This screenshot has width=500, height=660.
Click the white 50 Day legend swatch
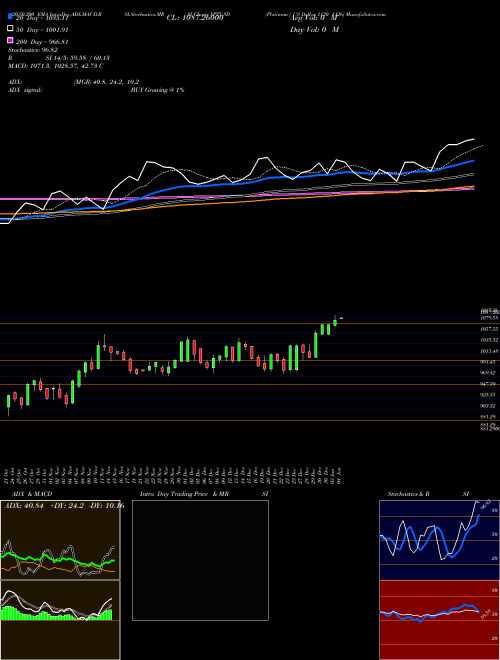click(x=10, y=29)
